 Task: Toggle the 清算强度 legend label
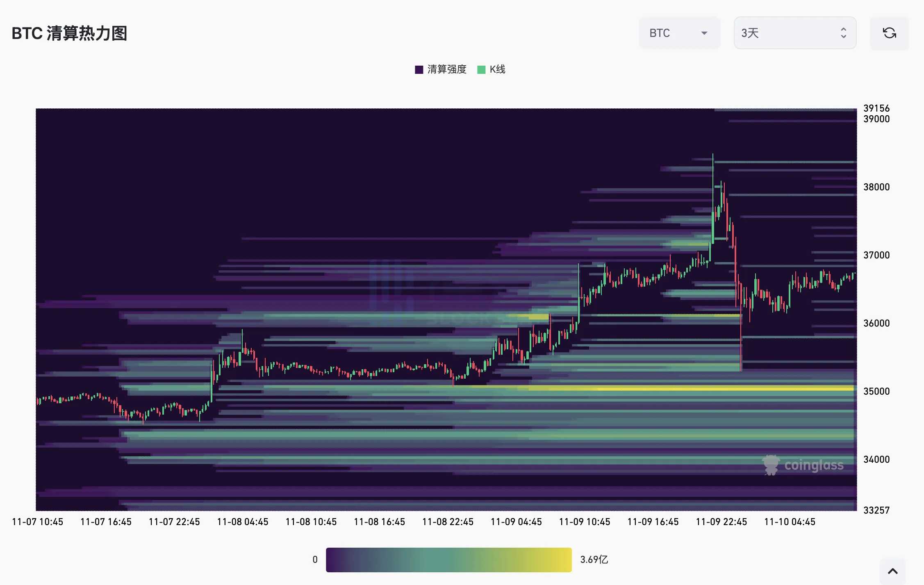click(x=447, y=69)
